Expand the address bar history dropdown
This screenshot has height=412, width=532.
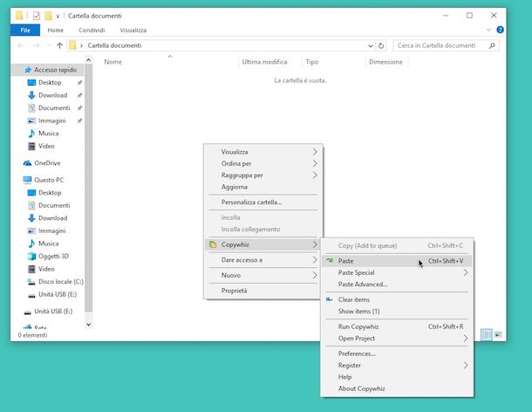pos(371,46)
